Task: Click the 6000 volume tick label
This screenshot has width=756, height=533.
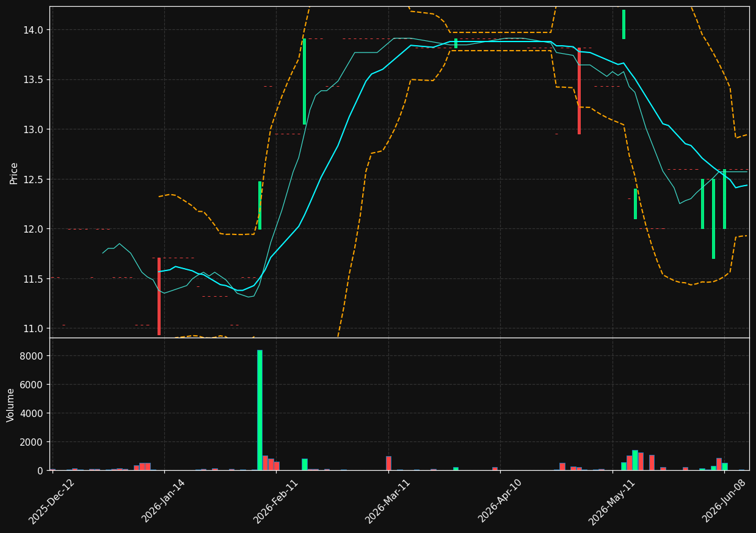Action: tap(32, 385)
